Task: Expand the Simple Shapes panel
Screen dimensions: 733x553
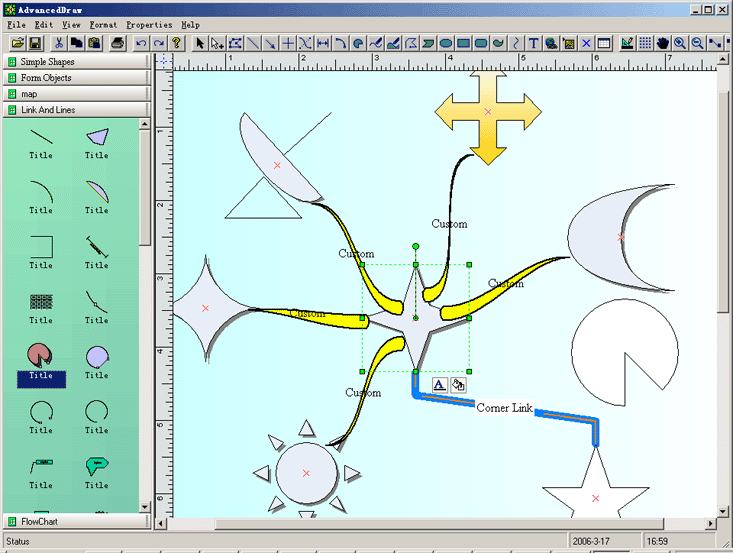Action: pos(77,62)
